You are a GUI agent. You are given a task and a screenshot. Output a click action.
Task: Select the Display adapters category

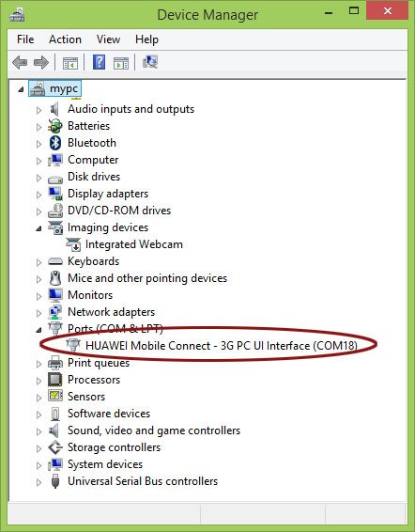(108, 194)
